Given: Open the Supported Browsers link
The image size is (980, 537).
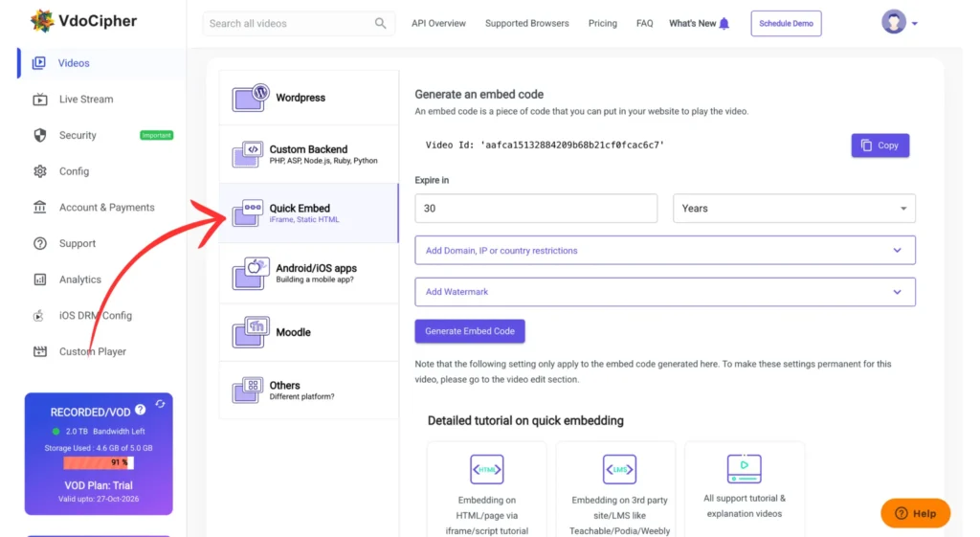Looking at the screenshot, I should coord(527,23).
